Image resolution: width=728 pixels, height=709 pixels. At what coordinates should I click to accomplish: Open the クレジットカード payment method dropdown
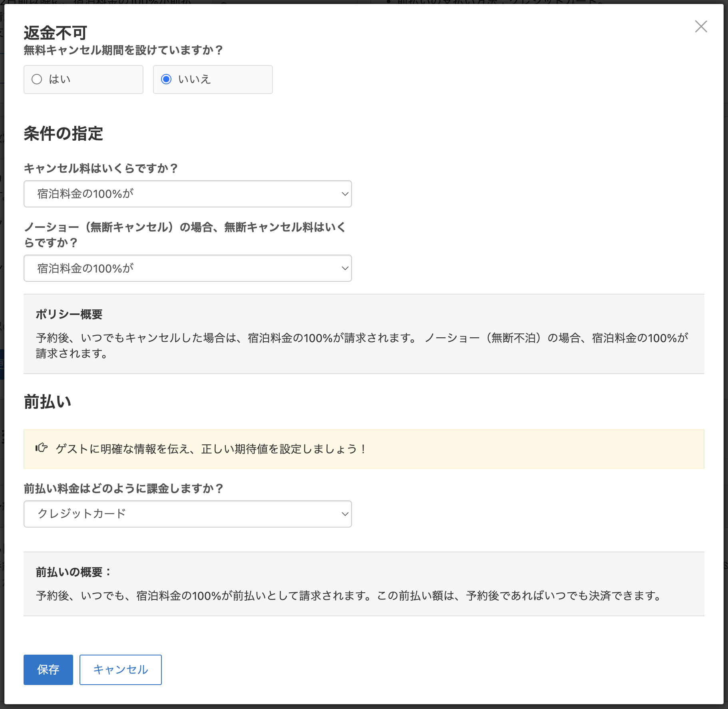coord(187,514)
